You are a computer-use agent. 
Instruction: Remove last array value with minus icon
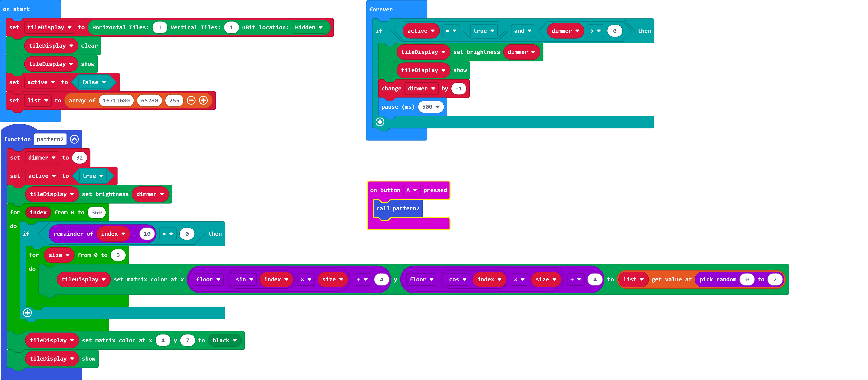[191, 100]
